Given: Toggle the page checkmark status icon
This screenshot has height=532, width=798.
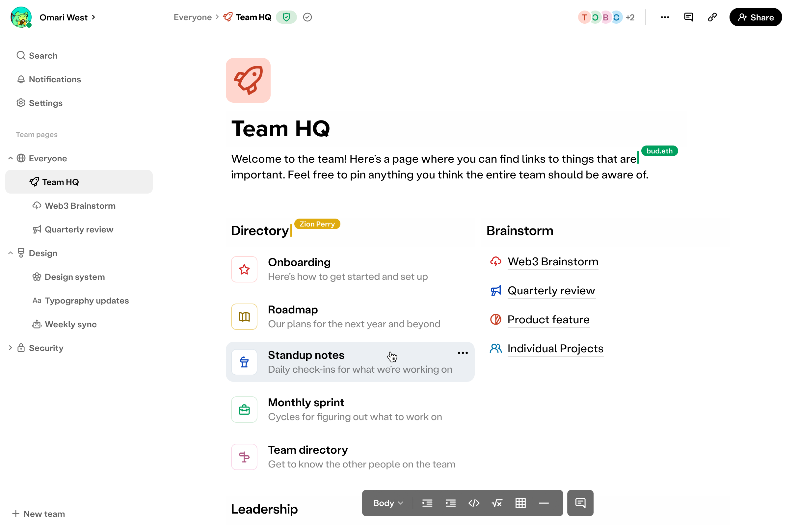Looking at the screenshot, I should point(307,17).
